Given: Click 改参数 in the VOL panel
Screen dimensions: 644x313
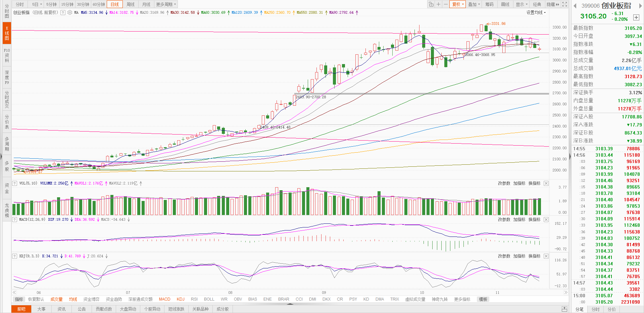Looking at the screenshot, I should point(504,183).
